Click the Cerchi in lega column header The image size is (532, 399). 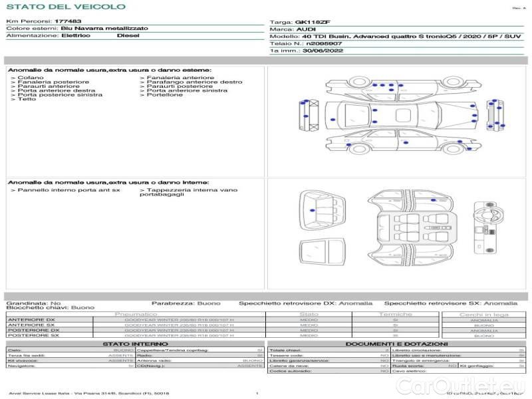tap(483, 314)
